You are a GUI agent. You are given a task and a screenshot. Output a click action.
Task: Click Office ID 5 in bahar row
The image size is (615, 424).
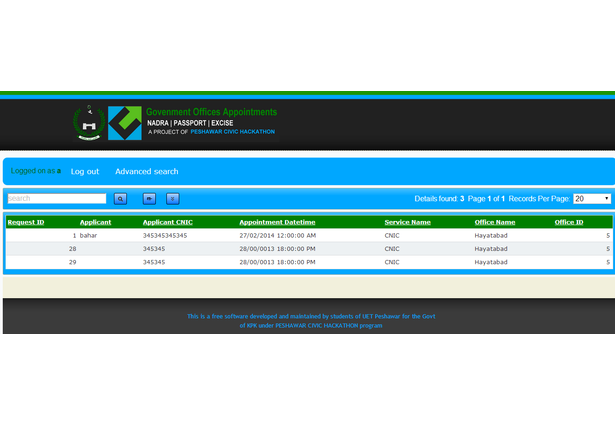608,235
